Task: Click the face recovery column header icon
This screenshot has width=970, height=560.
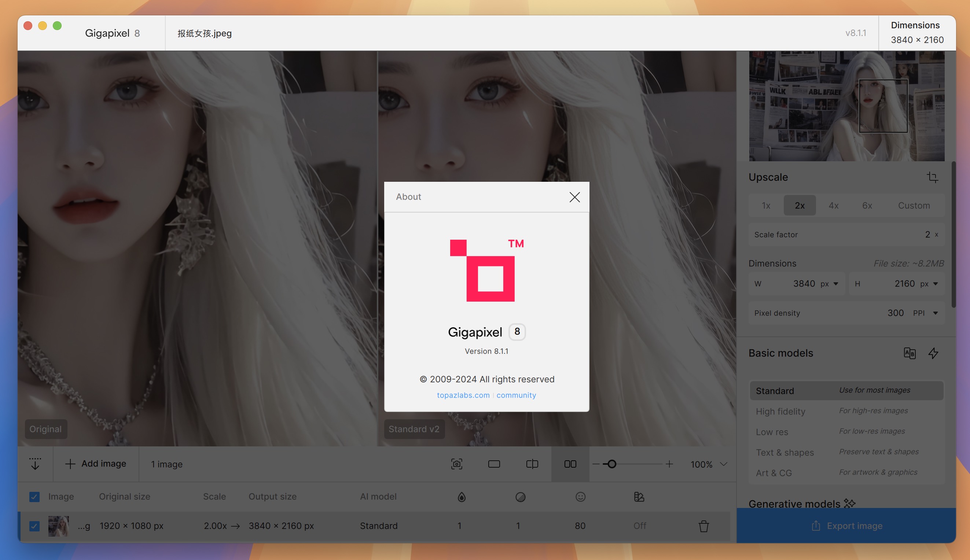Action: tap(580, 497)
